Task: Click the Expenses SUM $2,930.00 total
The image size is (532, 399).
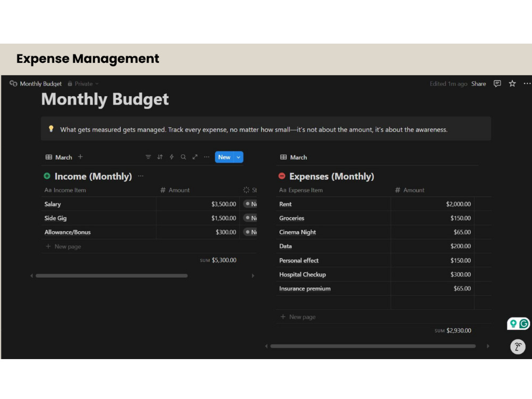Action: click(x=453, y=330)
